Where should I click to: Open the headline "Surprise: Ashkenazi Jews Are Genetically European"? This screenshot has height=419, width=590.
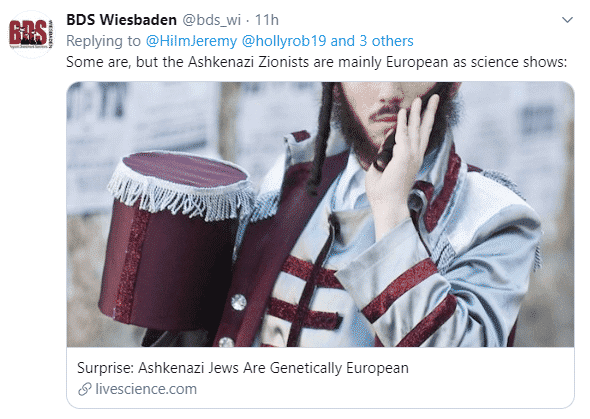243,368
